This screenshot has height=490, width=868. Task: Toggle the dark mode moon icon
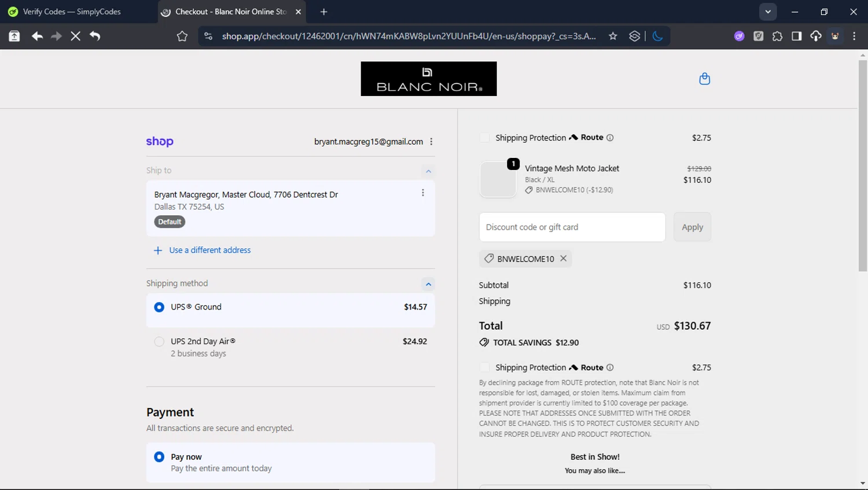(658, 36)
